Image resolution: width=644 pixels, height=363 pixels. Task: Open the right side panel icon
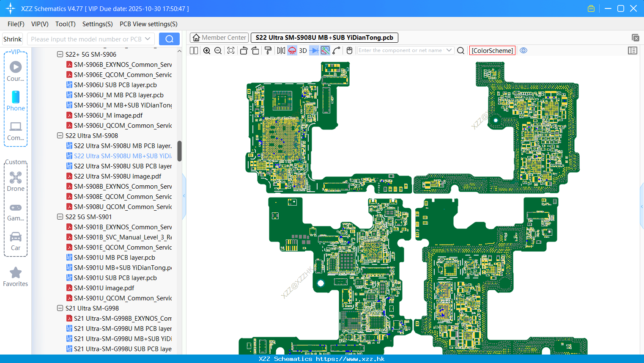[x=633, y=50]
